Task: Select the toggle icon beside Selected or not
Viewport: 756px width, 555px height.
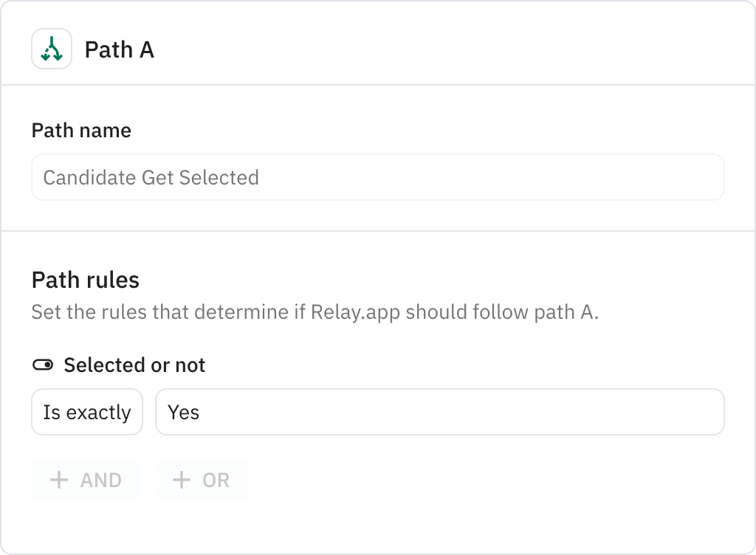Action: [x=42, y=364]
